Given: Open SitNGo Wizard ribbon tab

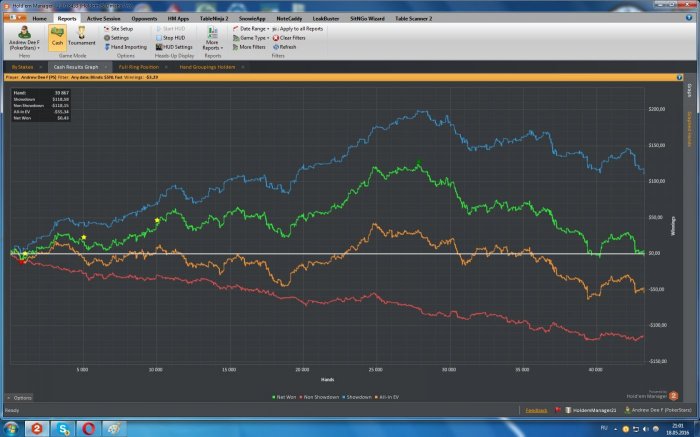Looking at the screenshot, I should pos(367,18).
